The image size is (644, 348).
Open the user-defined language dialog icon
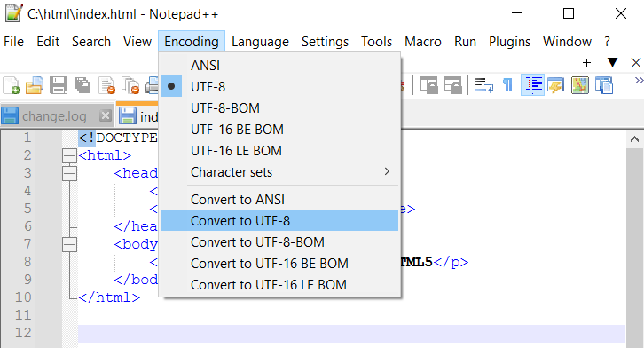(556, 85)
